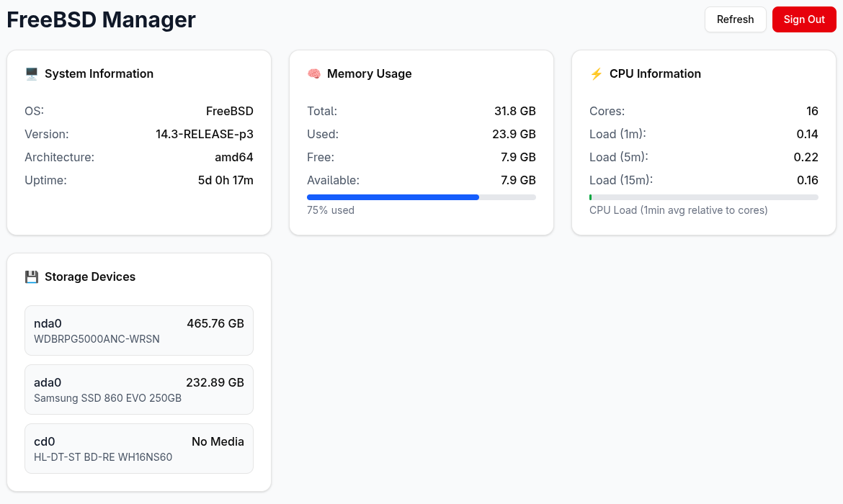The image size is (843, 504).
Task: Click the uptime value 5d 0h 17m
Action: pyautogui.click(x=226, y=180)
